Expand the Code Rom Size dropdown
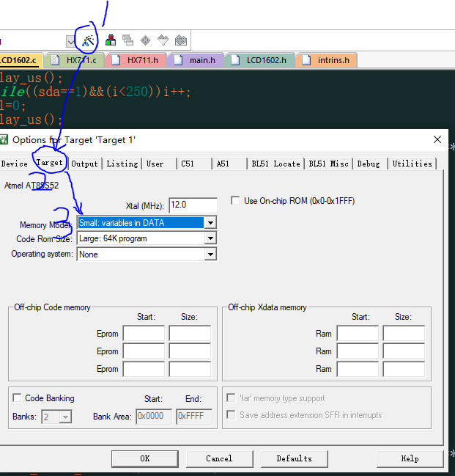This screenshot has width=455, height=476. pos(210,238)
